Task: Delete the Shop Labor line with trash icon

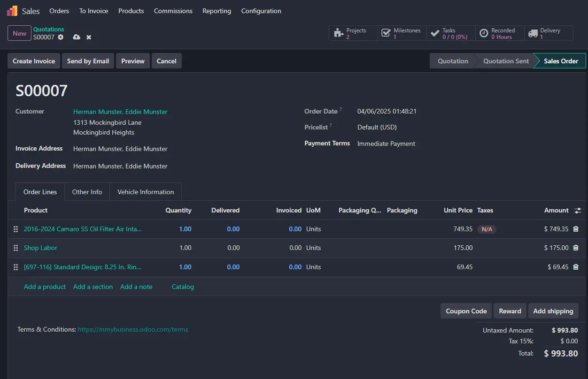Action: tap(576, 248)
